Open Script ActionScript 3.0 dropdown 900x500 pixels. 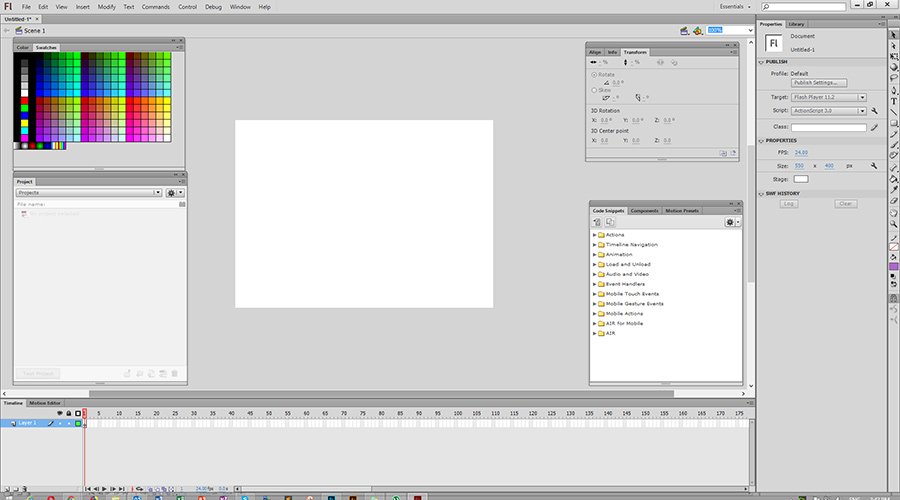point(828,111)
